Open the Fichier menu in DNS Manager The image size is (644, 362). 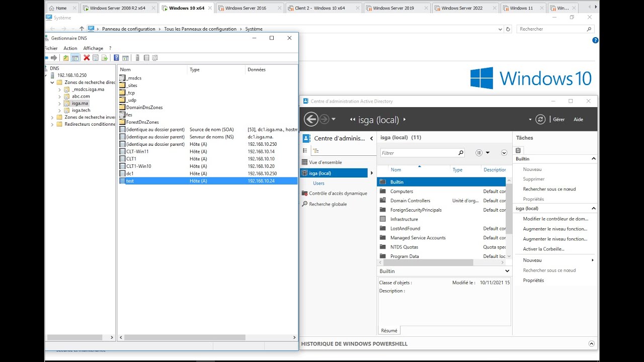point(51,48)
